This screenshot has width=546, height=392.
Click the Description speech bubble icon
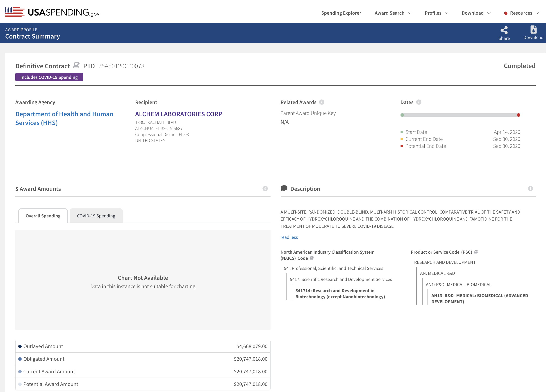tap(284, 188)
